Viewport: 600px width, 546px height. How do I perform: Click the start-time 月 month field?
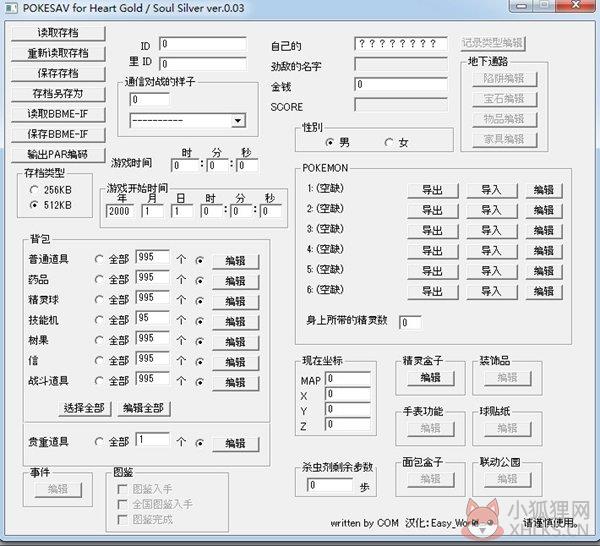pos(153,211)
